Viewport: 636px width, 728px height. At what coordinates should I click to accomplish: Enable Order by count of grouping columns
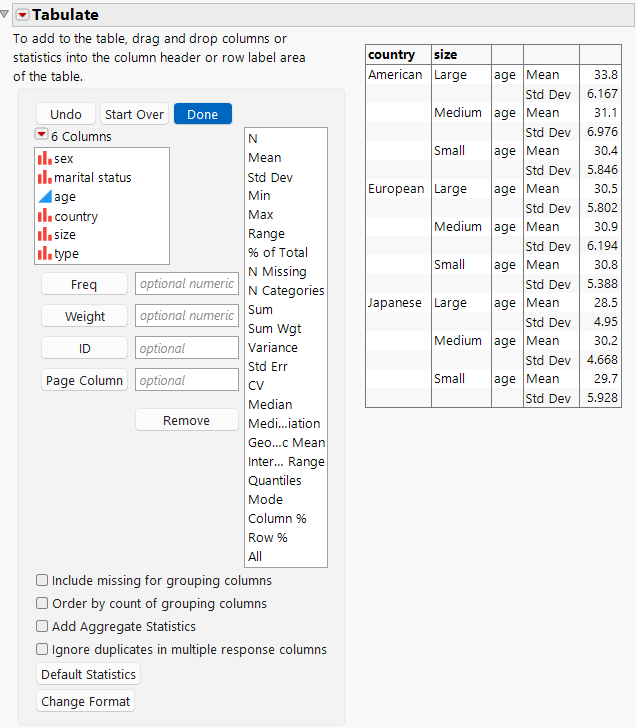(42, 603)
